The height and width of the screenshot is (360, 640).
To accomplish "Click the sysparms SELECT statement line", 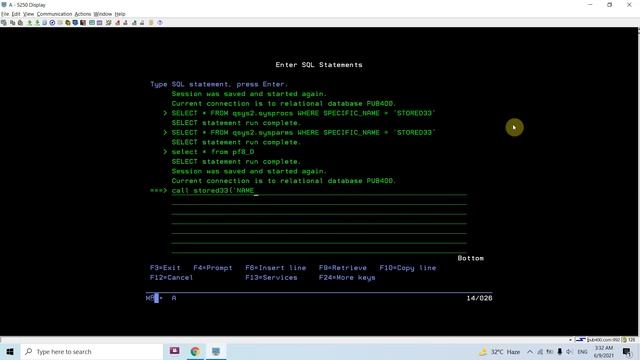I will (x=303, y=133).
